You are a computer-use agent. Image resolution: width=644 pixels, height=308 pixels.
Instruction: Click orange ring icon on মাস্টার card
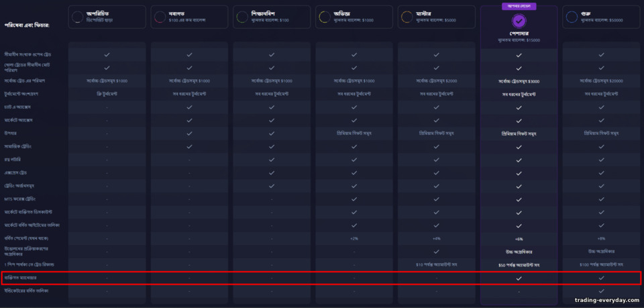click(x=407, y=17)
